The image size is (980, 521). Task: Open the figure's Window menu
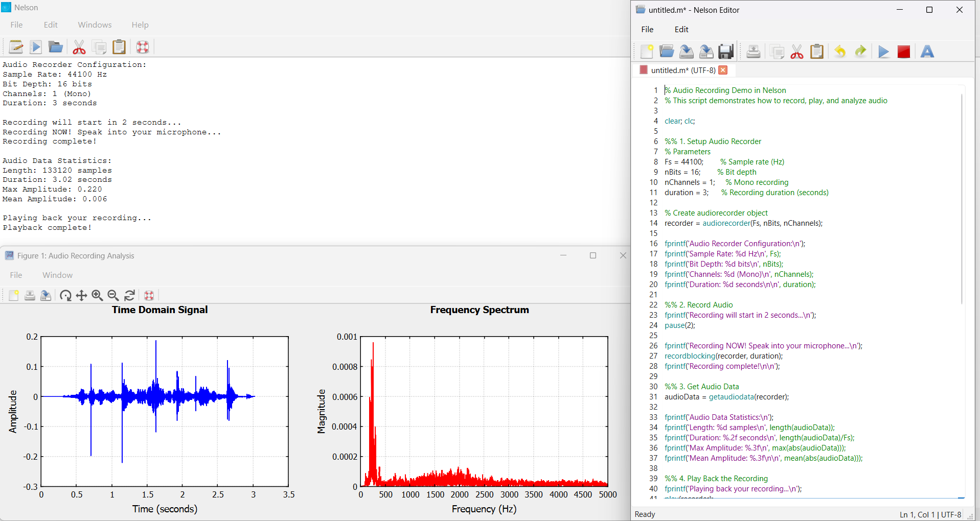57,275
